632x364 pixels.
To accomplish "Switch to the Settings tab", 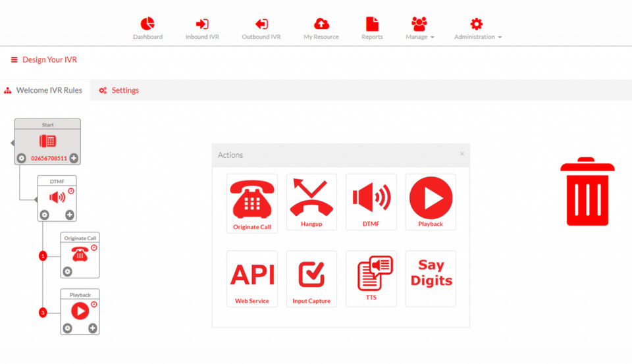I will pyautogui.click(x=119, y=90).
